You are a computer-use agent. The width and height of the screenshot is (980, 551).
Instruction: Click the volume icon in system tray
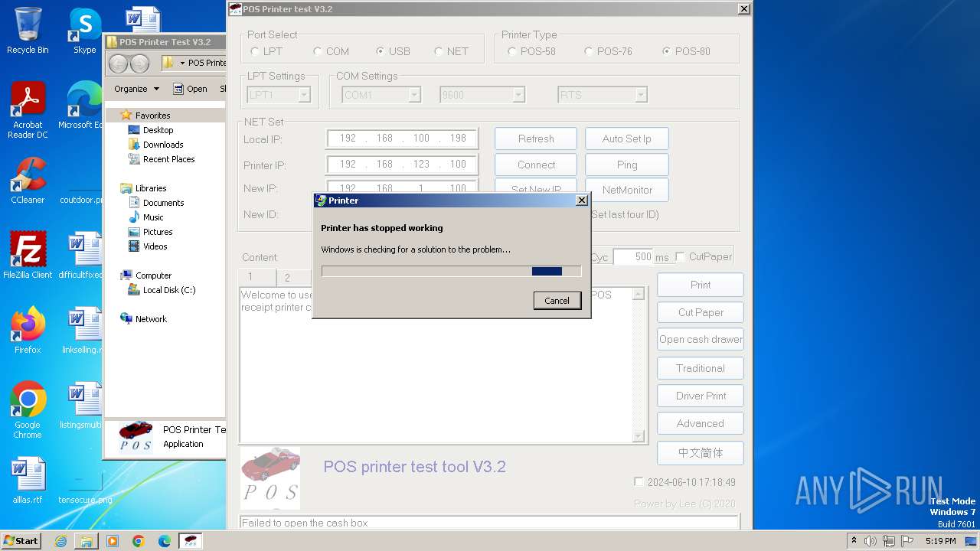click(870, 541)
